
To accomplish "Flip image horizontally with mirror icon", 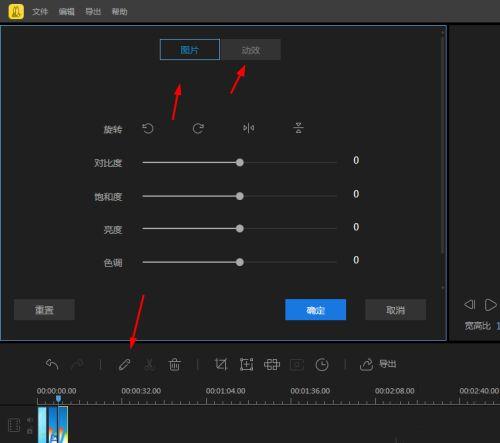I will (x=249, y=128).
